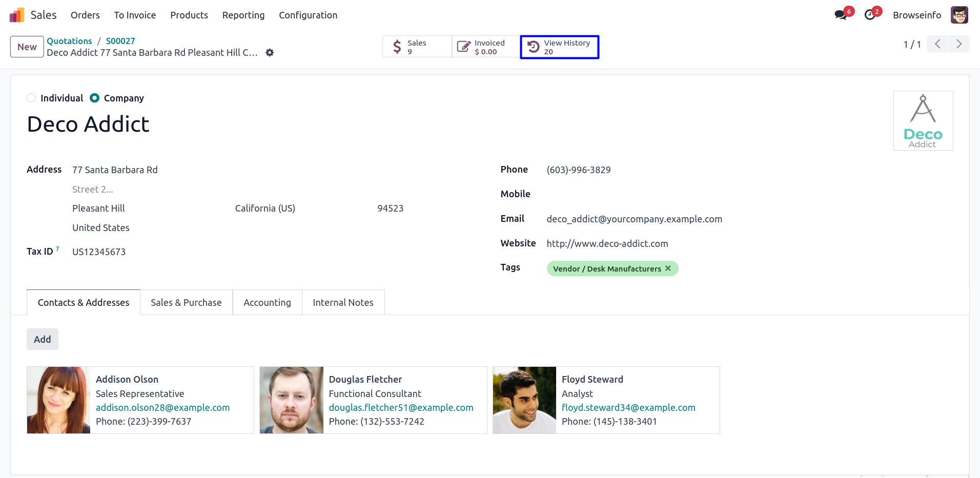Screen dimensions: 980x478
Task: Click the Add contact button
Action: pos(43,339)
